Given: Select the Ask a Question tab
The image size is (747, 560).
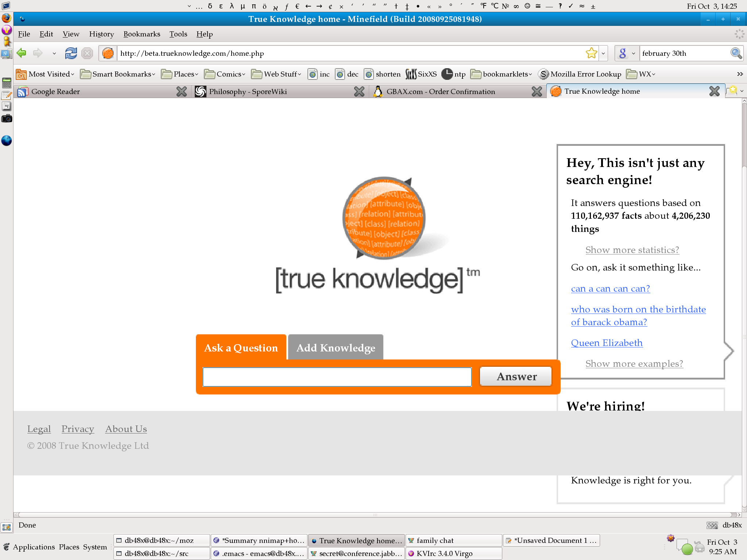Looking at the screenshot, I should click(241, 347).
